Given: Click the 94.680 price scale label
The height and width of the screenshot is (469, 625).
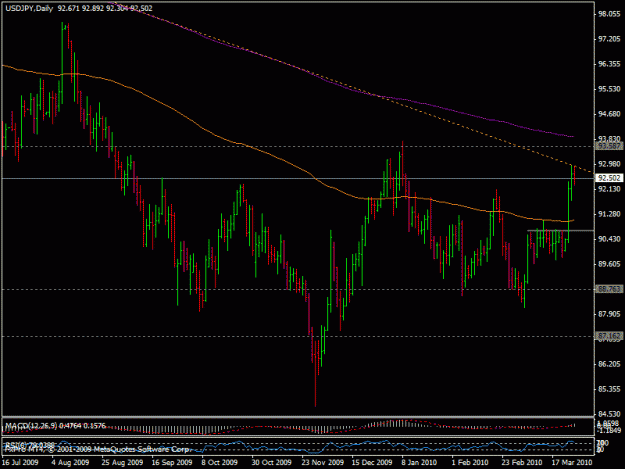Looking at the screenshot, I should (609, 114).
